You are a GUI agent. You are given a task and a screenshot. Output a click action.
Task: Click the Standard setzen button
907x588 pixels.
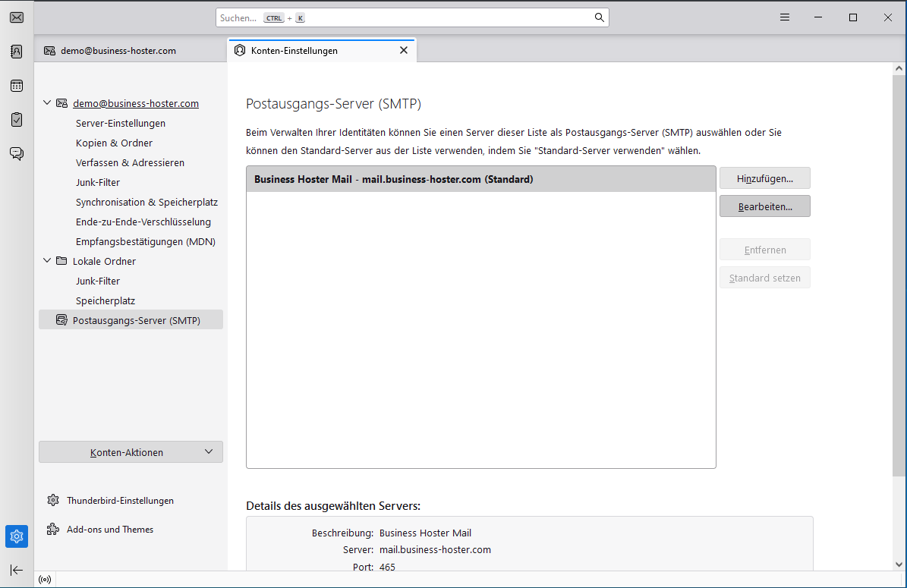[765, 278]
